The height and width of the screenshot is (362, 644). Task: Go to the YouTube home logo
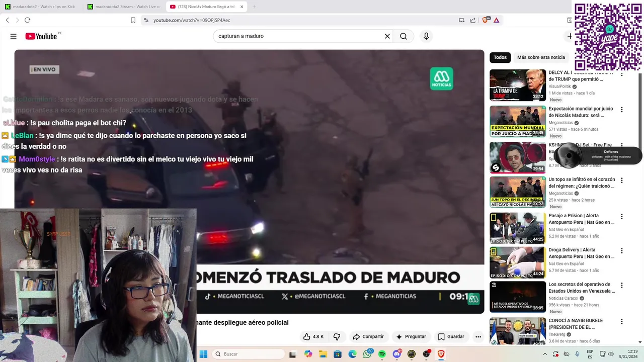click(41, 36)
